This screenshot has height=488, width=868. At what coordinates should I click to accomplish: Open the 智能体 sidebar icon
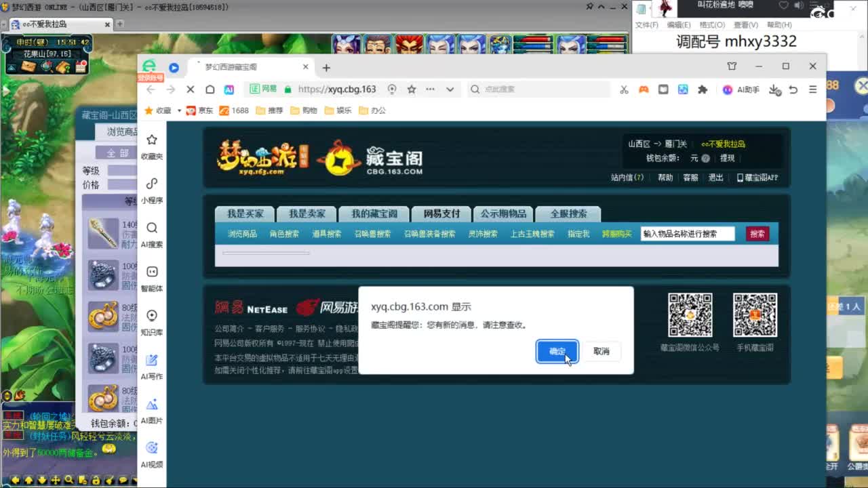pos(152,279)
